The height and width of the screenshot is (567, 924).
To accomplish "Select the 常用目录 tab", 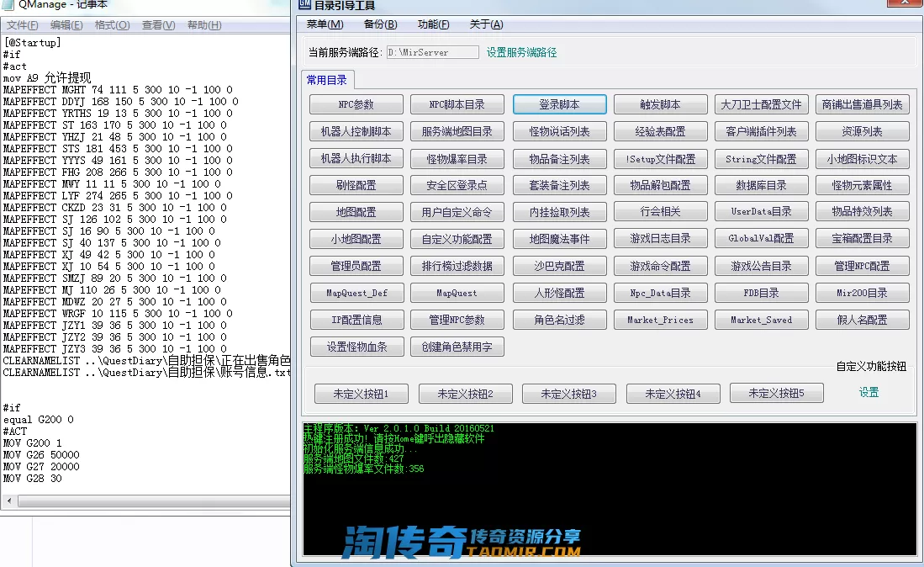I will click(327, 80).
